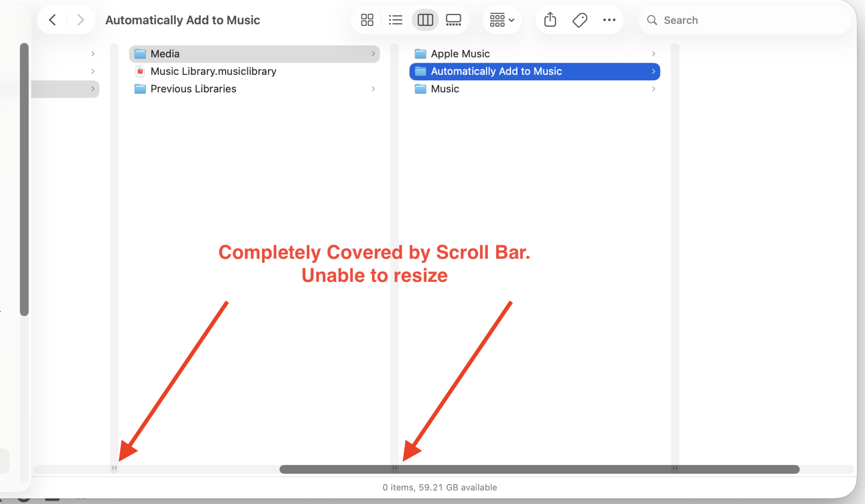The image size is (865, 504).
Task: Click the Forward navigation arrow
Action: click(80, 20)
